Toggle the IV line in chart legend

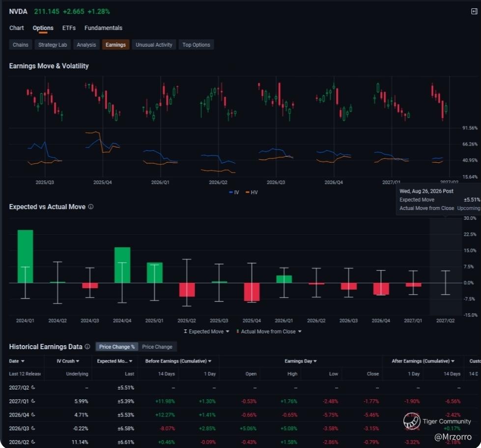coord(234,192)
